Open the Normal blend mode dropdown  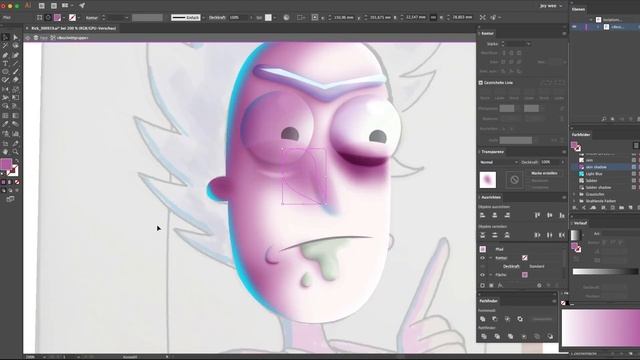point(499,162)
